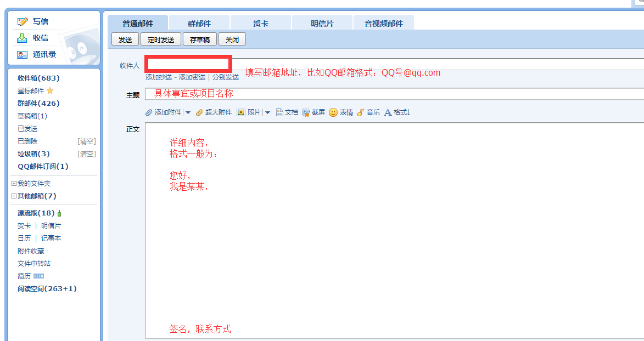
Task: Open the 群邮件(426) folder in sidebar
Action: tap(38, 104)
